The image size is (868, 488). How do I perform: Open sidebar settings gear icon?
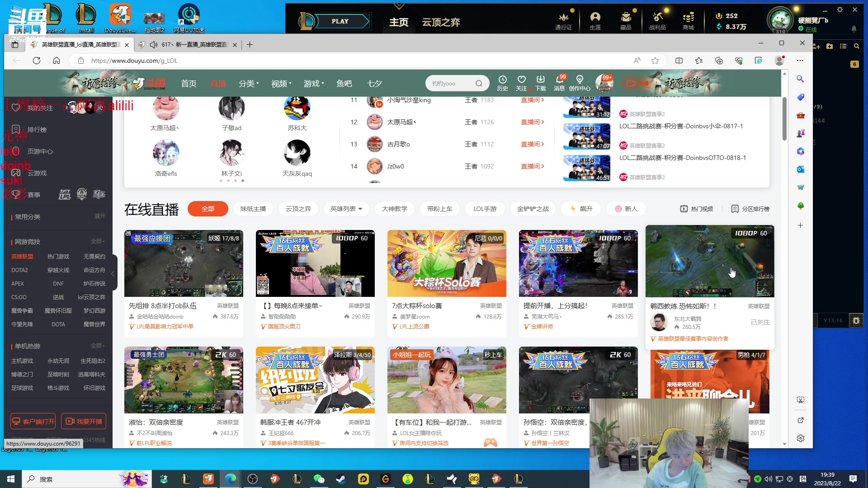[800, 438]
